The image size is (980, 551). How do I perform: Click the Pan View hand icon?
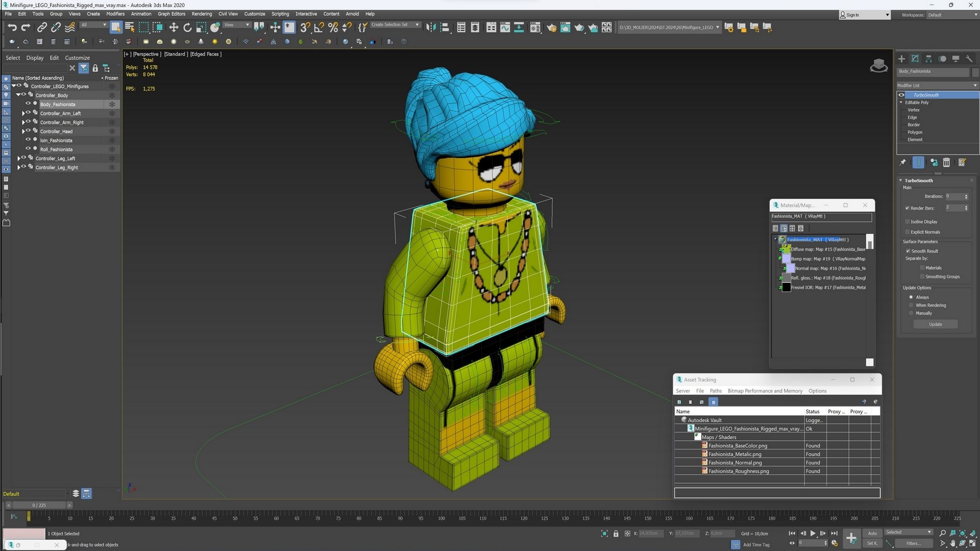point(952,544)
